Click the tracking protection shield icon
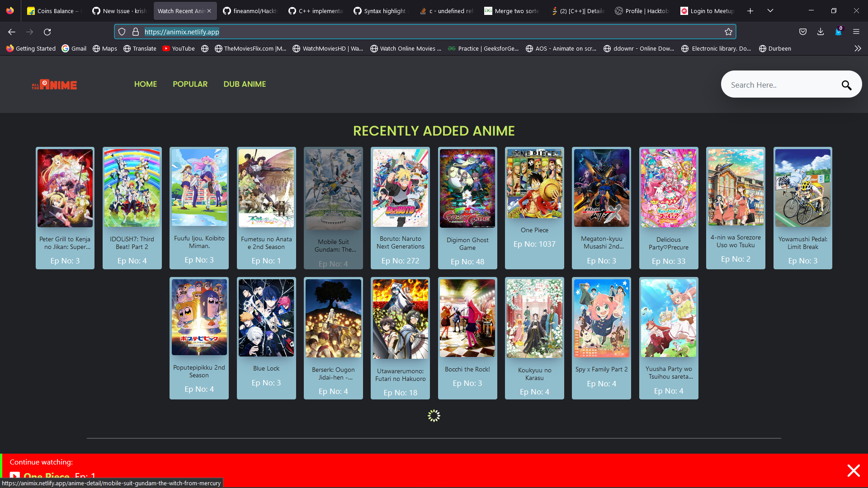The width and height of the screenshot is (868, 488). tap(122, 32)
